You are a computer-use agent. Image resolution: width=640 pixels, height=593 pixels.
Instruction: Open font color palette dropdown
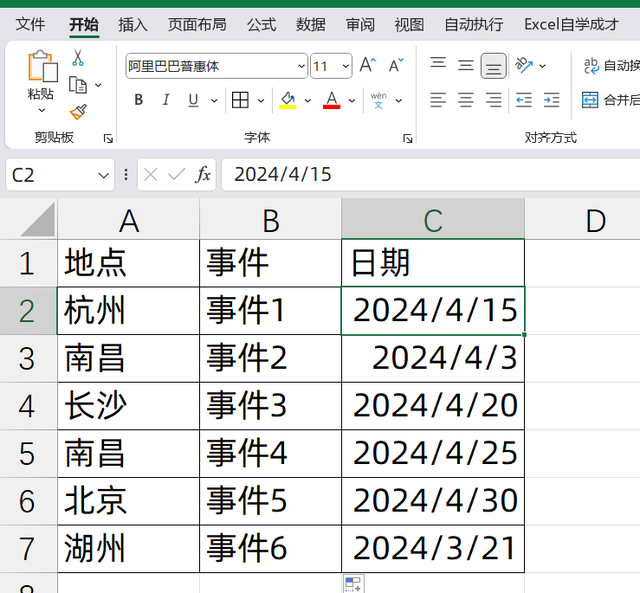(x=352, y=100)
